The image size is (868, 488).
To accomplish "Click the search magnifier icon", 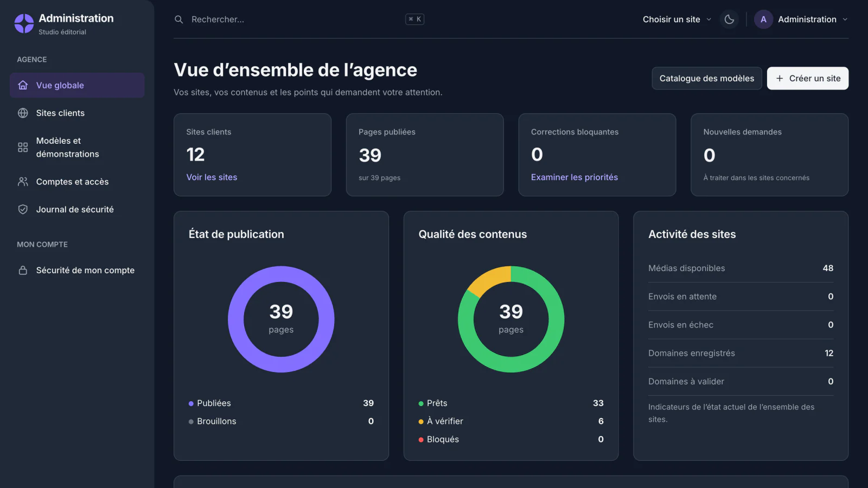I will (x=178, y=20).
